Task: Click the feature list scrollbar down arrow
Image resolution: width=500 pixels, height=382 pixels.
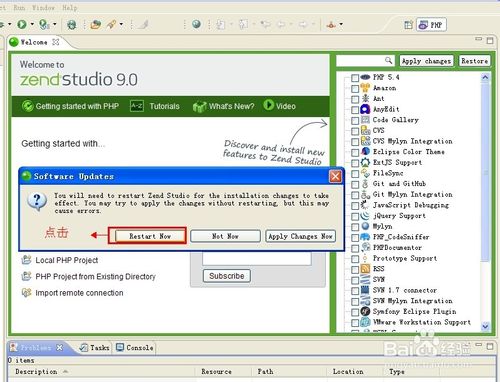Action: [485, 326]
